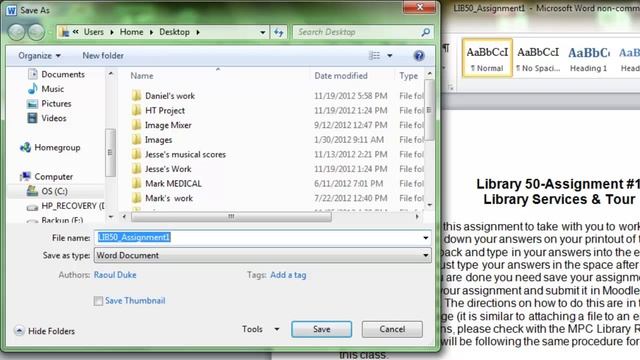
Task: Click the file list vertical scrollbar thumb
Action: click(429, 110)
